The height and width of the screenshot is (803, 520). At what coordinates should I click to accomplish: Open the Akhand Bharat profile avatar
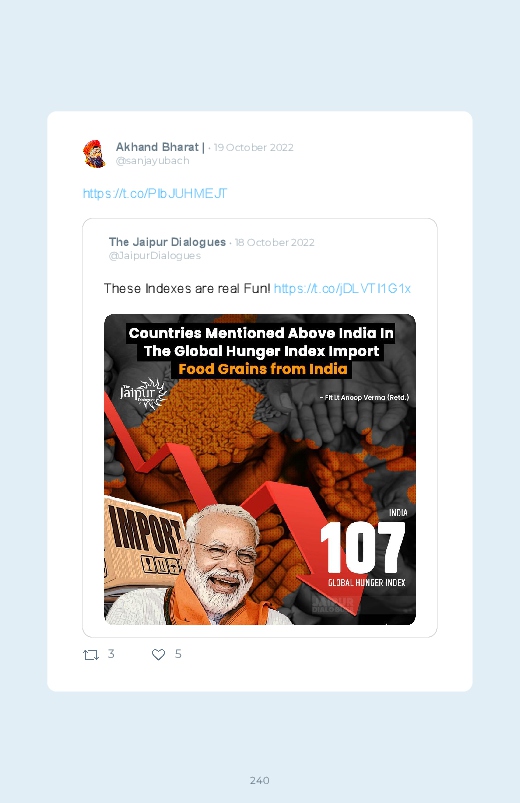[94, 154]
